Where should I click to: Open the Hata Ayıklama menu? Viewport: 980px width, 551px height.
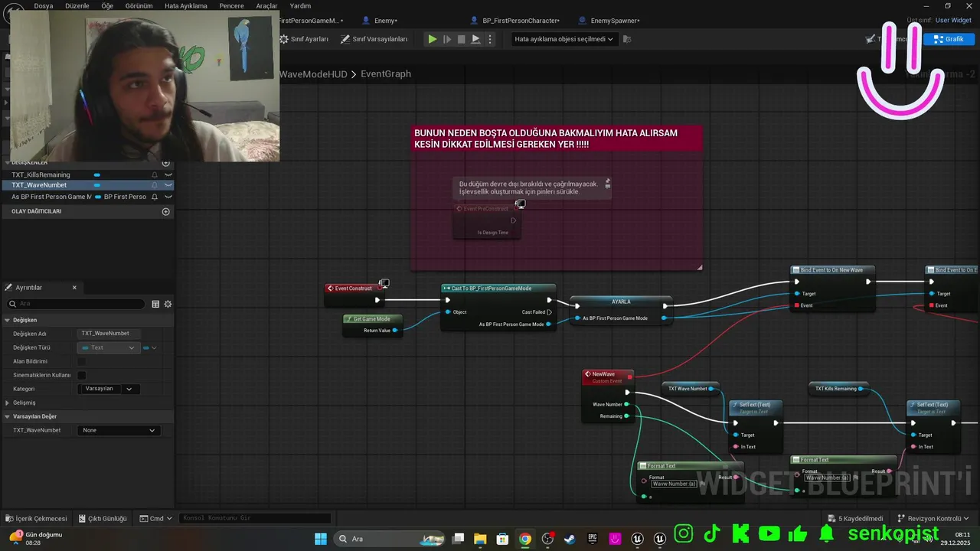(186, 5)
